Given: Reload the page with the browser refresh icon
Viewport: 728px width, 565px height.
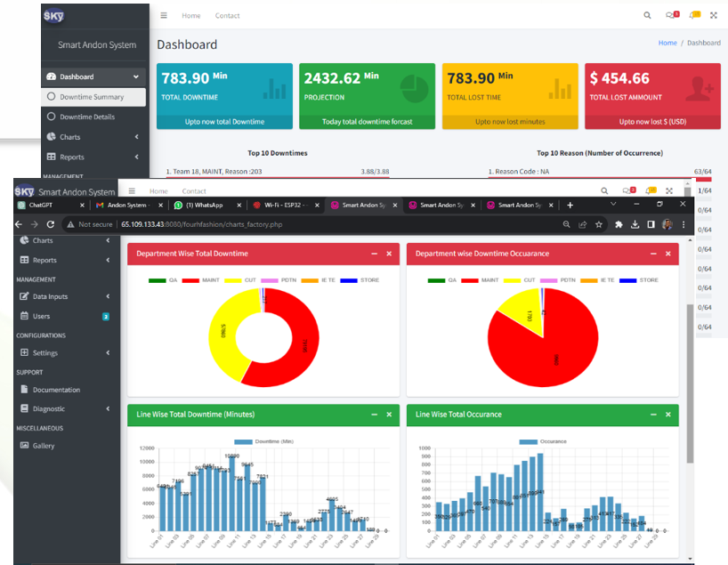Looking at the screenshot, I should pos(50,224).
